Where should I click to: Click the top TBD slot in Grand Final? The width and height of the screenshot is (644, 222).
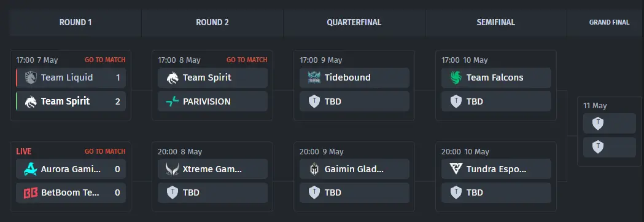pos(610,124)
